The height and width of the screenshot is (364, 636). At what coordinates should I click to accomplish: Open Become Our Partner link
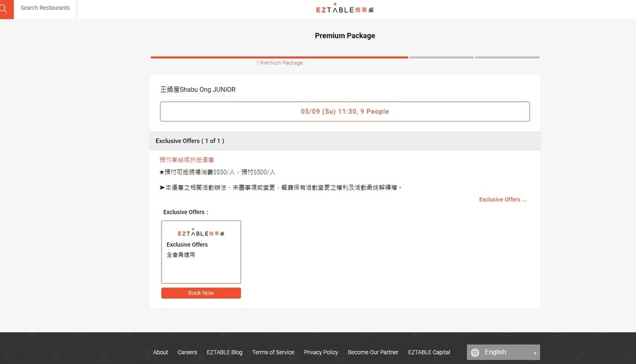click(373, 352)
